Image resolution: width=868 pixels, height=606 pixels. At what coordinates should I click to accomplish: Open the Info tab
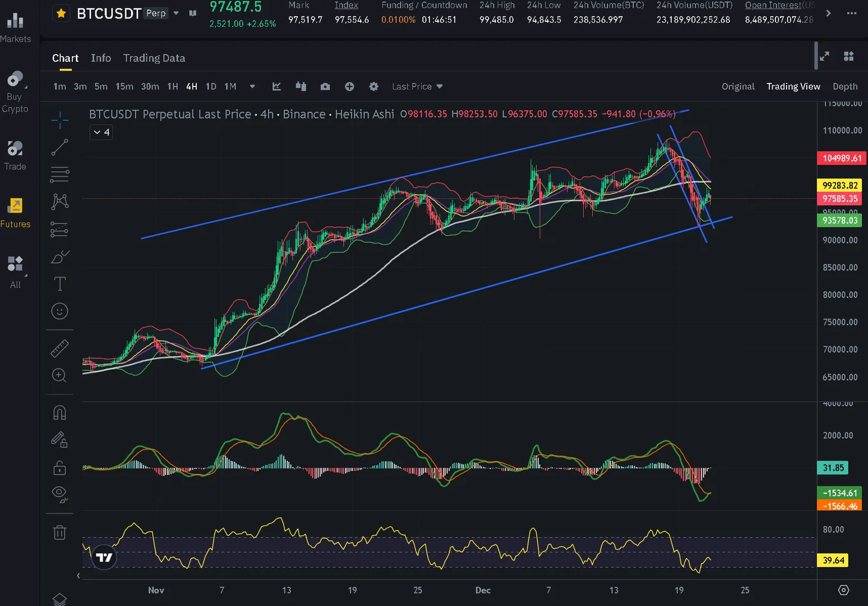[x=101, y=58]
